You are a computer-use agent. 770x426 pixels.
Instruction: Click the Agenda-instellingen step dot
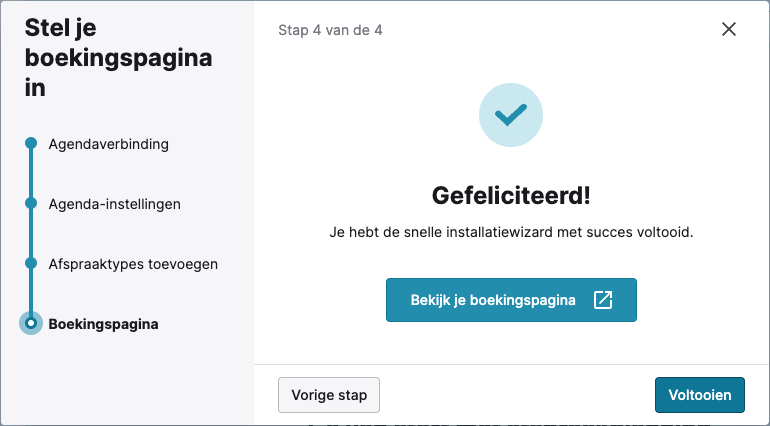31,204
